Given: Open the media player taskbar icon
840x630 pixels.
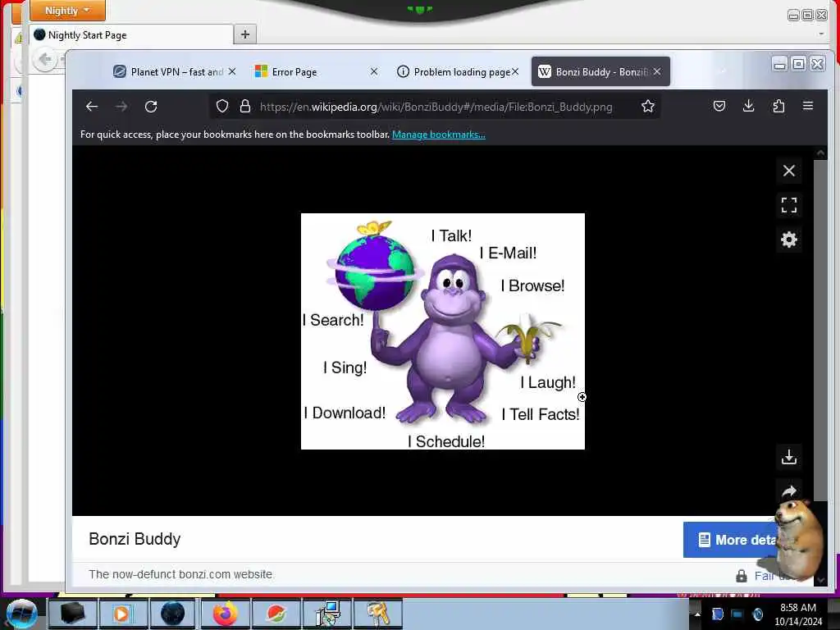Looking at the screenshot, I should click(122, 614).
